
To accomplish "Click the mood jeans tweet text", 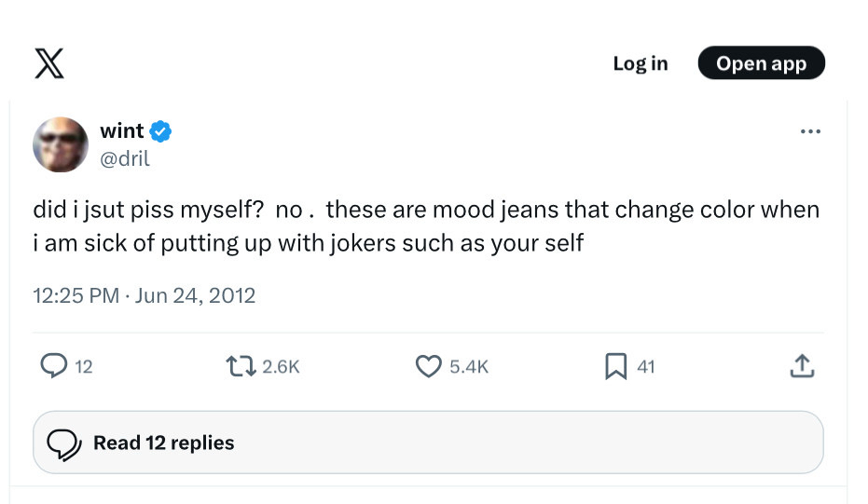I will [425, 226].
